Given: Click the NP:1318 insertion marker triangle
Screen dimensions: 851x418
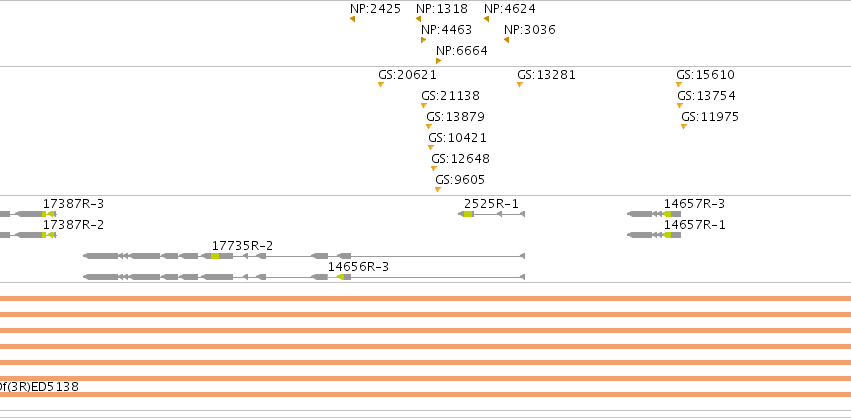Looking at the screenshot, I should 418,19.
